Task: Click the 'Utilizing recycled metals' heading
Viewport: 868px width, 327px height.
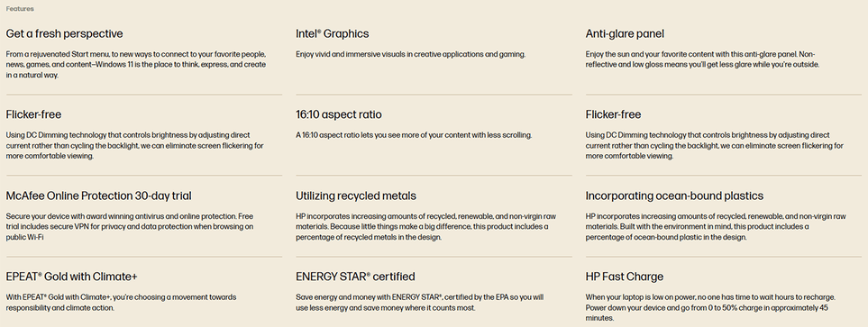Action: coord(356,195)
